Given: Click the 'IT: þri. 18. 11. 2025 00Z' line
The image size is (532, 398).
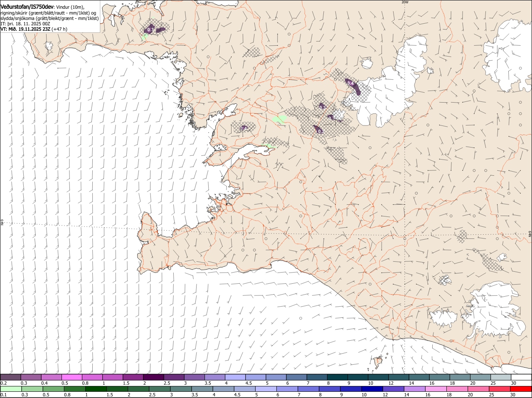Looking at the screenshot, I should tap(25, 24).
